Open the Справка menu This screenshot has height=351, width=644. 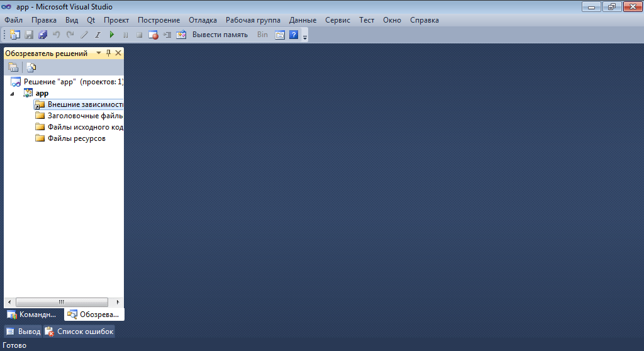[425, 20]
